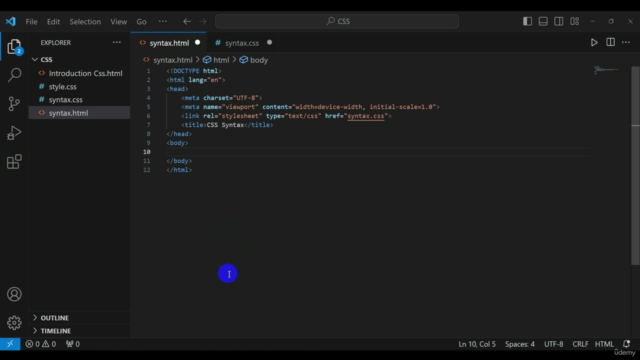Change language mode via HTML

tap(604, 344)
